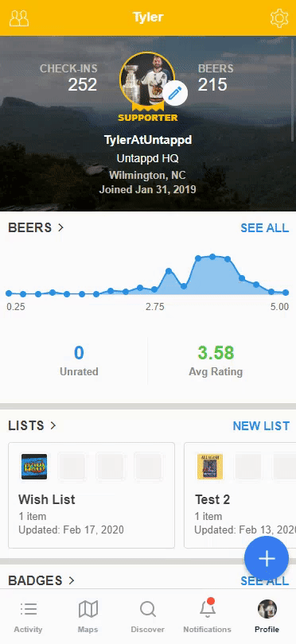Tap the blue plus check-in button
296x644 pixels.
click(x=267, y=558)
